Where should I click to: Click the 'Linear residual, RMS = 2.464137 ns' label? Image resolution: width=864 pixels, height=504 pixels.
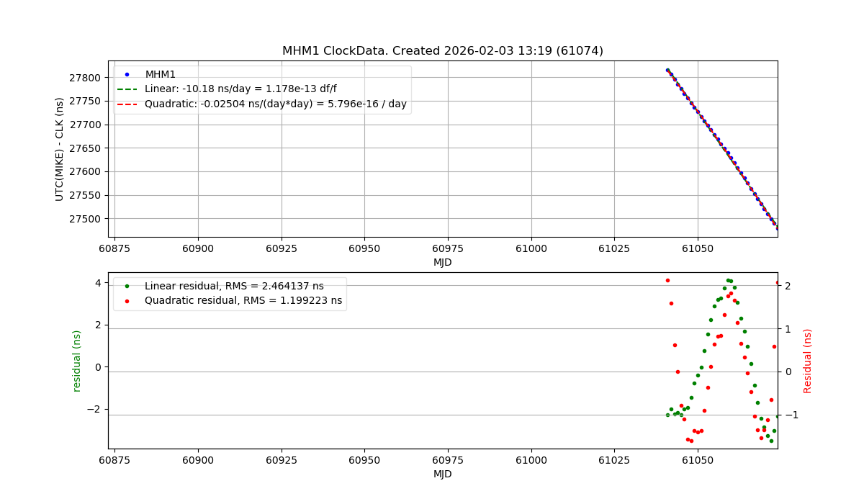(234, 286)
